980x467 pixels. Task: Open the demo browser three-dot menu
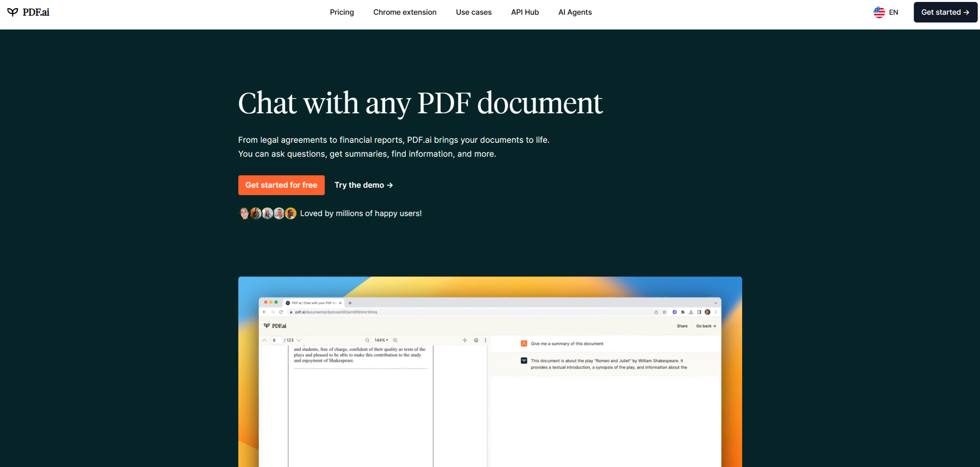[716, 312]
